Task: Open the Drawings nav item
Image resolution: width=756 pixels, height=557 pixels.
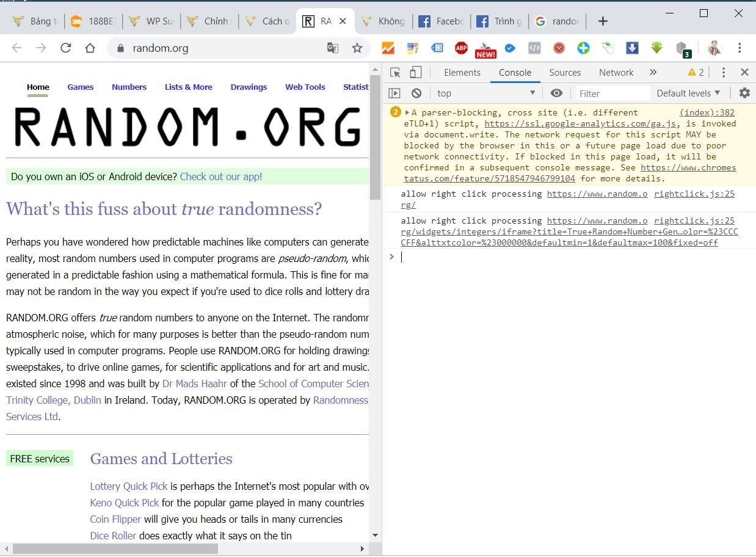Action: (x=249, y=87)
